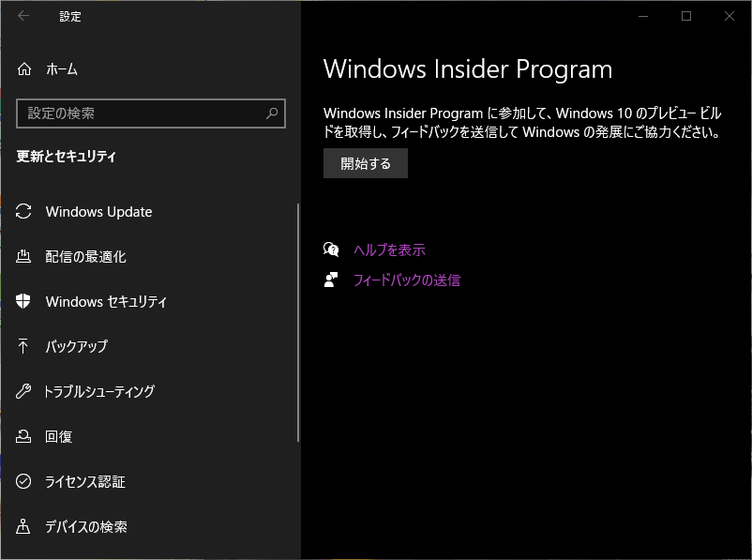
Task: Click the 回復 recovery icon
Action: point(23,436)
